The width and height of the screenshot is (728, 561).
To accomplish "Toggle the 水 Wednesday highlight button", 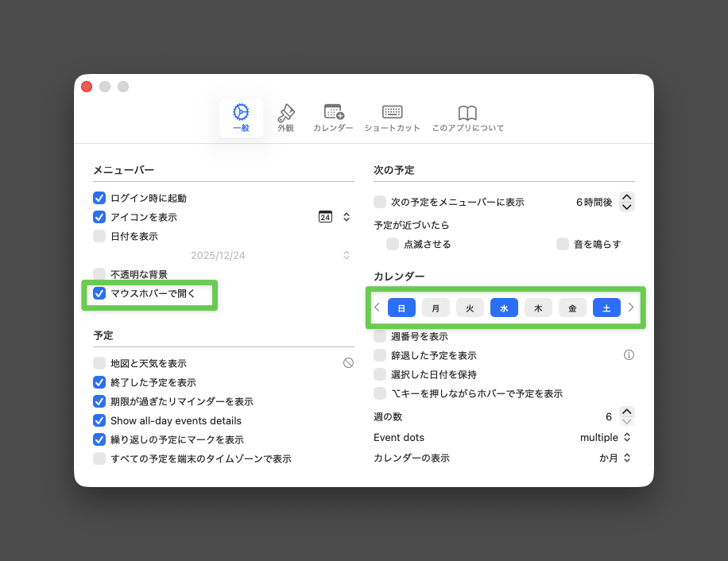I will click(x=504, y=308).
